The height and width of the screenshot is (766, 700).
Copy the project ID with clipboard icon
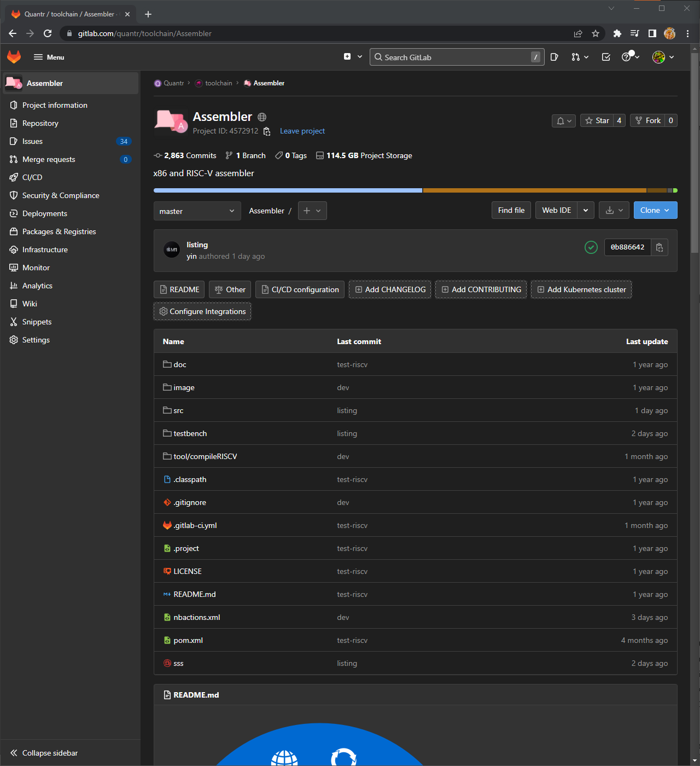tap(267, 131)
